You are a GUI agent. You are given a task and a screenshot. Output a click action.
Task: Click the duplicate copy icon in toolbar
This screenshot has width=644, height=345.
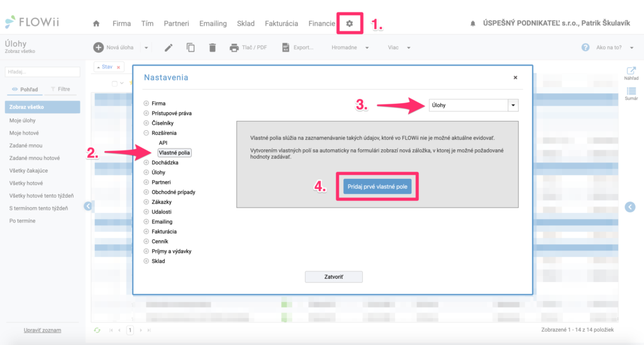click(x=191, y=47)
